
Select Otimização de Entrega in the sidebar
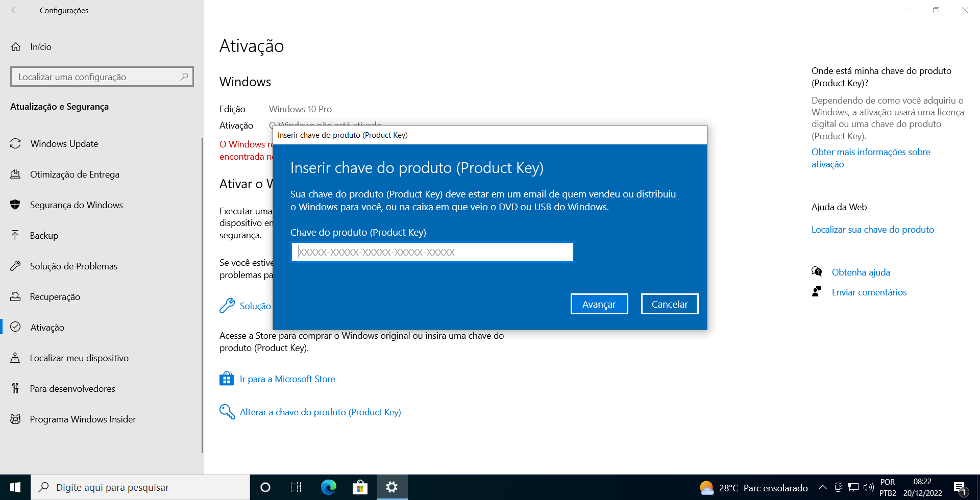click(75, 174)
